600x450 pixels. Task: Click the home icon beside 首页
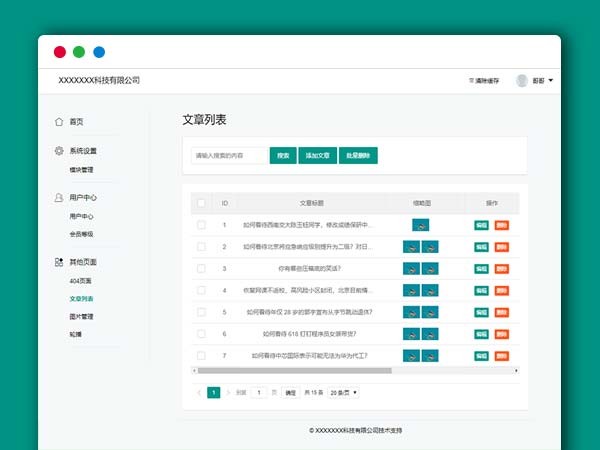[x=58, y=121]
